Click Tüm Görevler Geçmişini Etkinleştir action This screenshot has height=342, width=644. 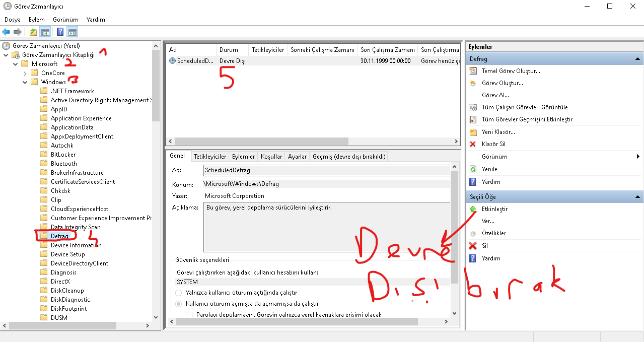pyautogui.click(x=527, y=119)
